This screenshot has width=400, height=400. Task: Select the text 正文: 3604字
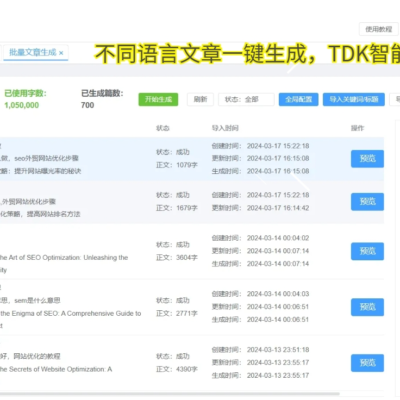point(177,257)
